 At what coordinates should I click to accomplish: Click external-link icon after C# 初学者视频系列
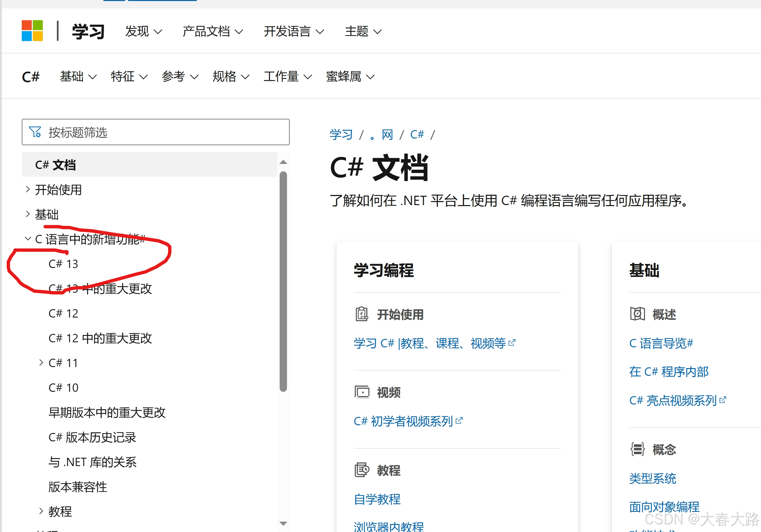coord(459,420)
